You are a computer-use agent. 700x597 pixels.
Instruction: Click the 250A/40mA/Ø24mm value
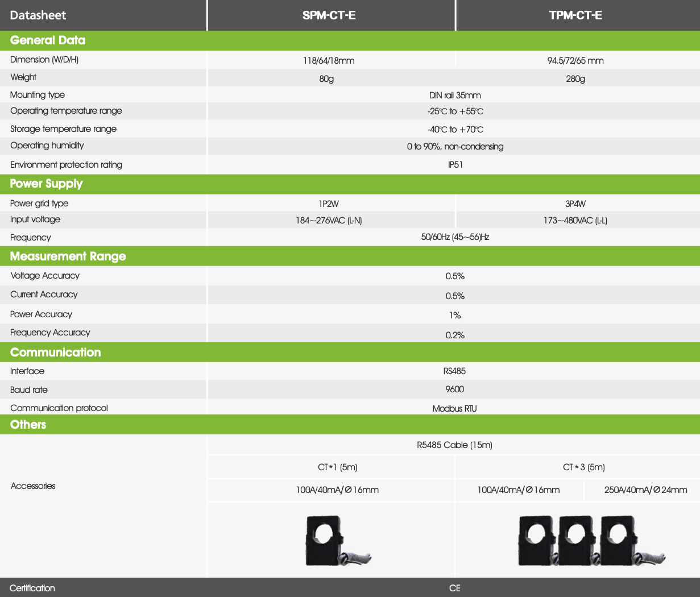point(645,490)
